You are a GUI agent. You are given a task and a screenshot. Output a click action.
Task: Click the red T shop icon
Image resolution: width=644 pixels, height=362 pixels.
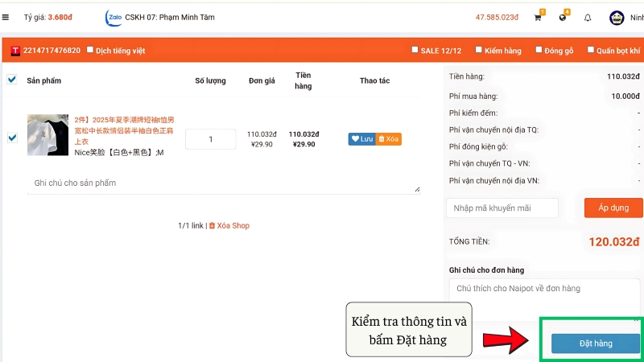point(14,51)
